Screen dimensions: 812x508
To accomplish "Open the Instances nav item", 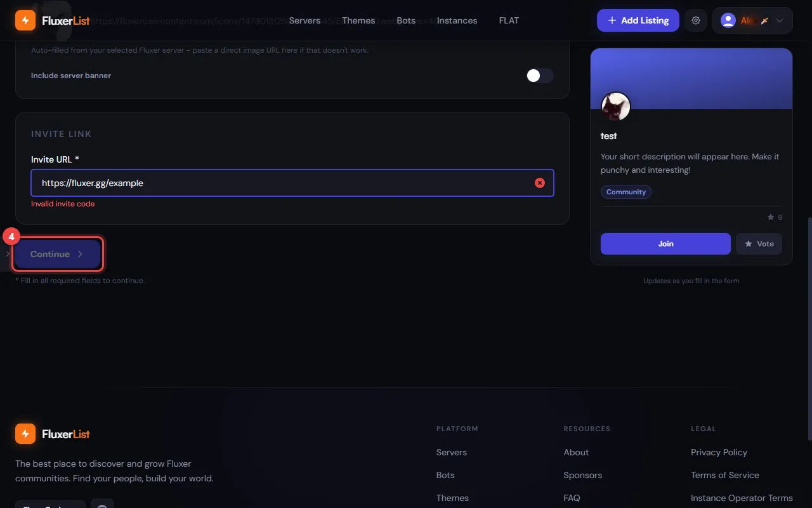I will (x=457, y=20).
